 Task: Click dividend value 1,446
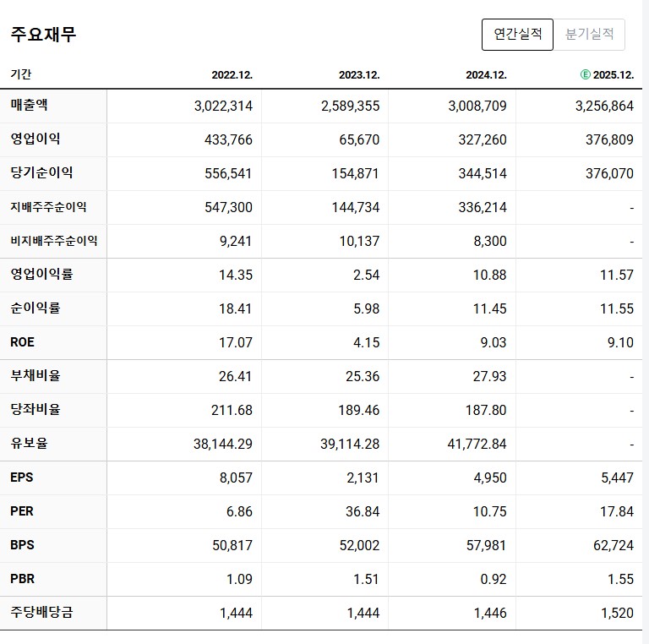[490, 614]
